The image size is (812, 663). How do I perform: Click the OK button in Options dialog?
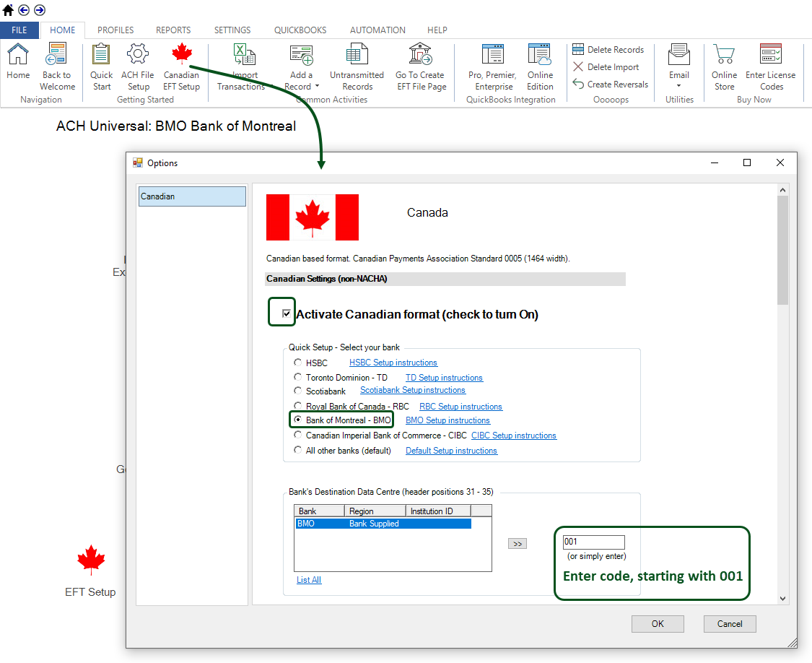(x=658, y=624)
